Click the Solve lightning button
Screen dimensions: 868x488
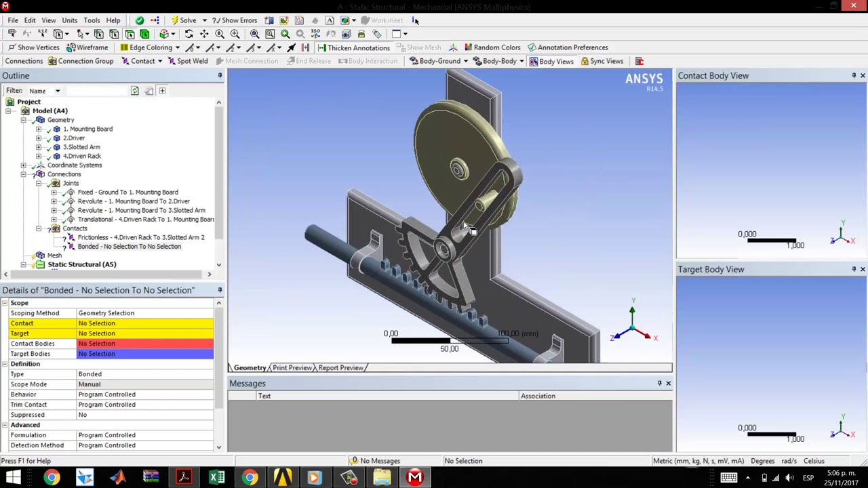(183, 20)
